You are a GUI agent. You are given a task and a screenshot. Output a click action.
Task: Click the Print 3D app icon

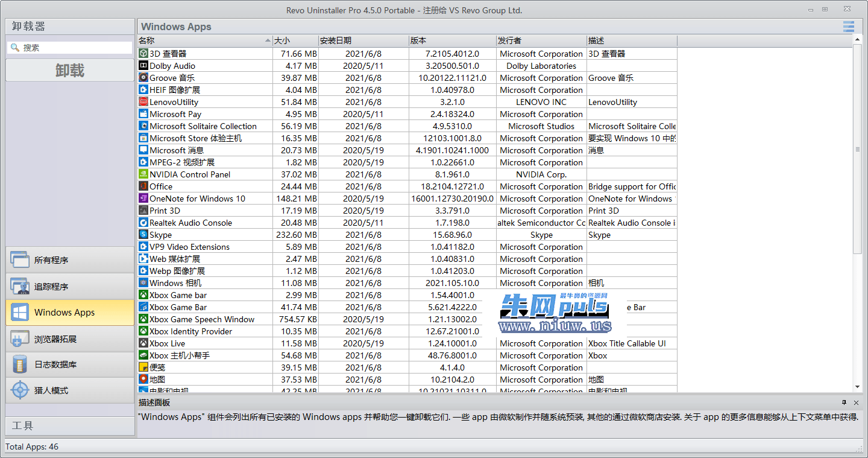(x=143, y=211)
